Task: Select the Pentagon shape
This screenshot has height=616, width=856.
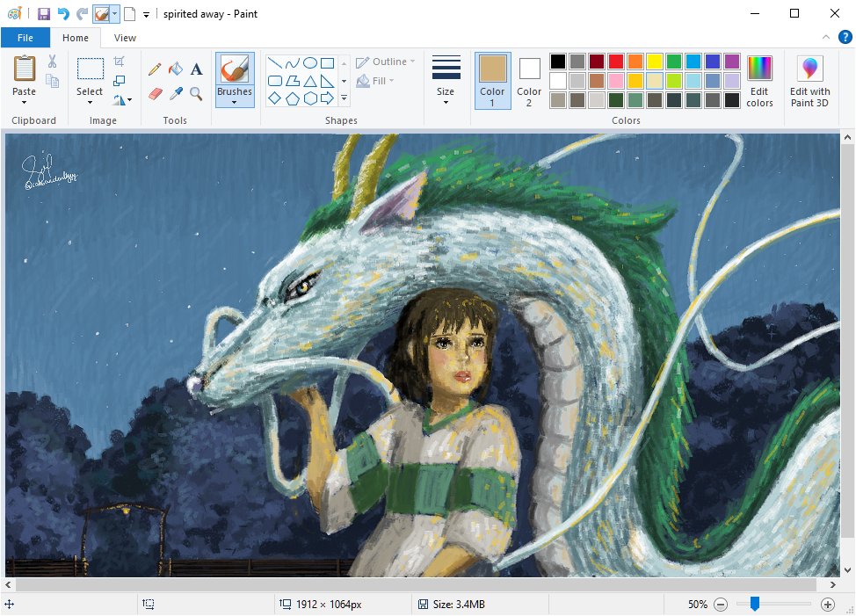Action: pos(293,98)
